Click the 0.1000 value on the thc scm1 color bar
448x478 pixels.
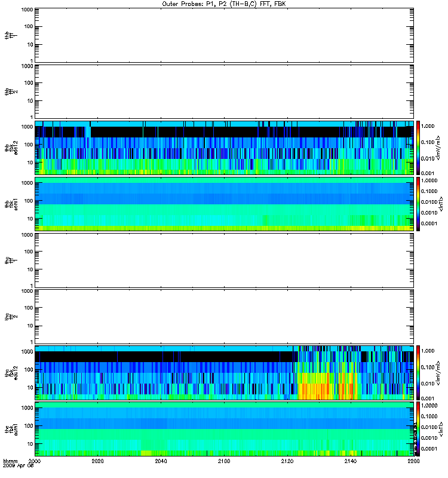429,416
